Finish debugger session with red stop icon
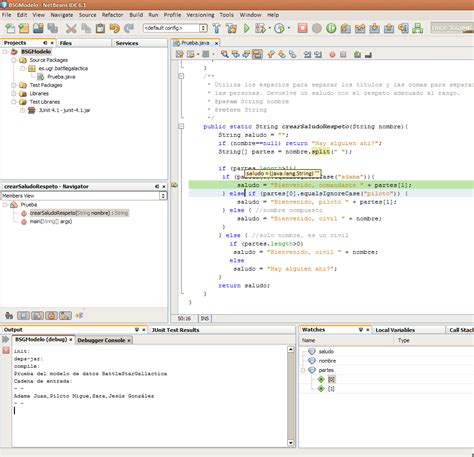Image resolution: width=474 pixels, height=457 pixels. (302, 28)
